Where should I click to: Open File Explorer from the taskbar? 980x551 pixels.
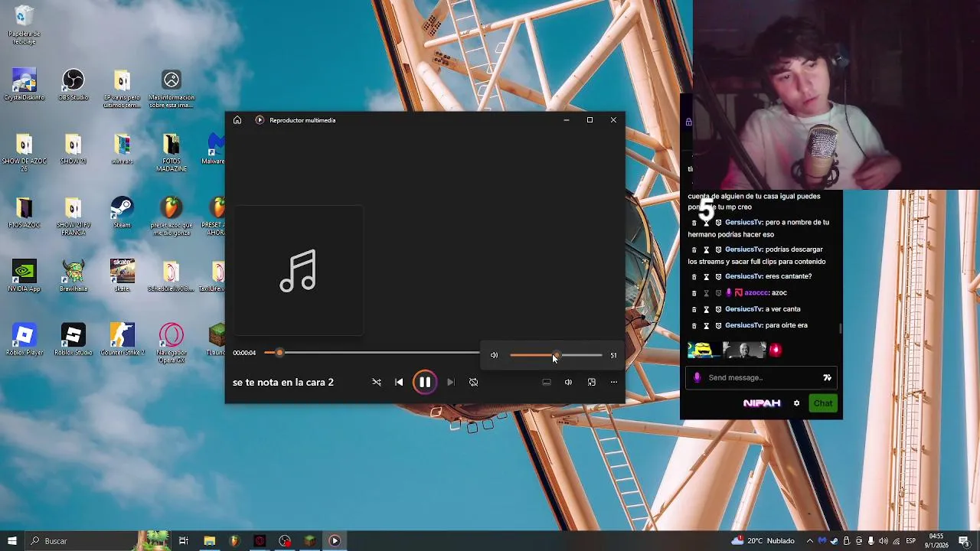coord(209,541)
